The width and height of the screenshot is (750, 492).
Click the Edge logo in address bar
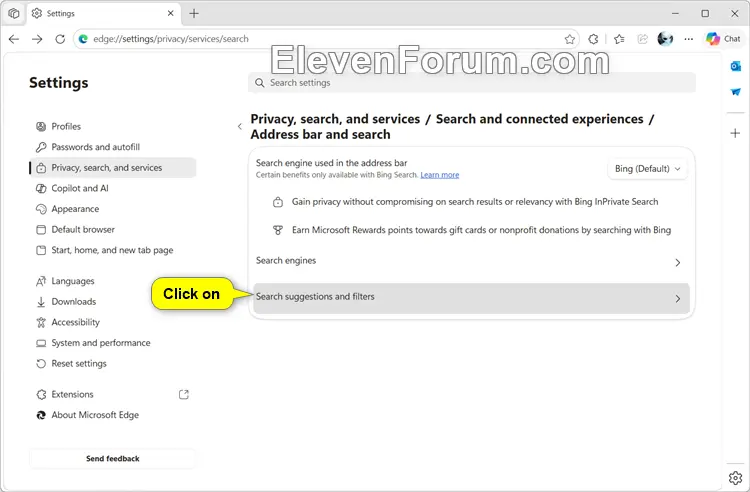pos(83,39)
